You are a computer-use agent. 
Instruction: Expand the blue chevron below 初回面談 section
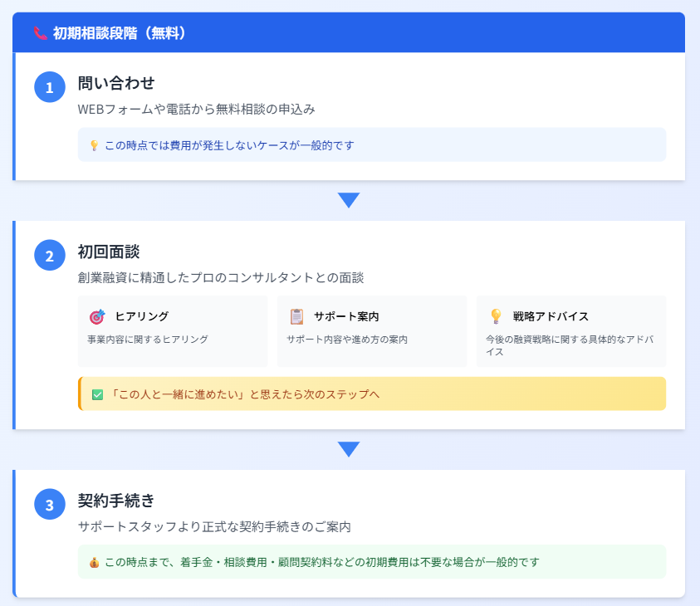350,449
